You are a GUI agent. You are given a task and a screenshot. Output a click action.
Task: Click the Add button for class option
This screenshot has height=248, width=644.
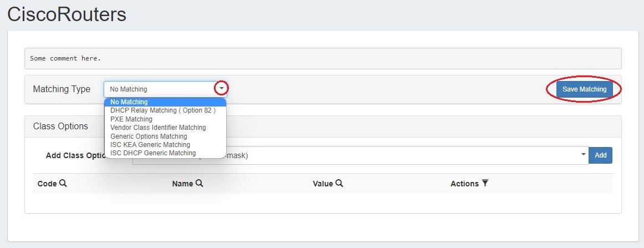(600, 155)
